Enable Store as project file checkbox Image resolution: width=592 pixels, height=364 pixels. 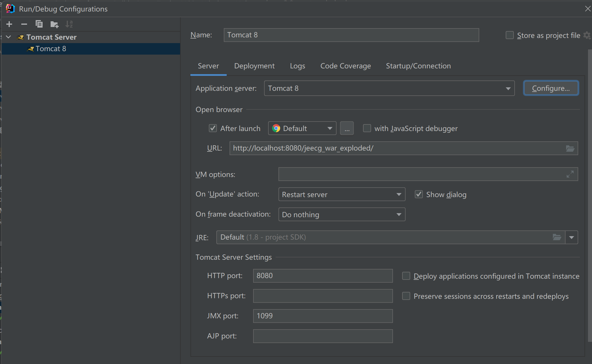pyautogui.click(x=510, y=35)
